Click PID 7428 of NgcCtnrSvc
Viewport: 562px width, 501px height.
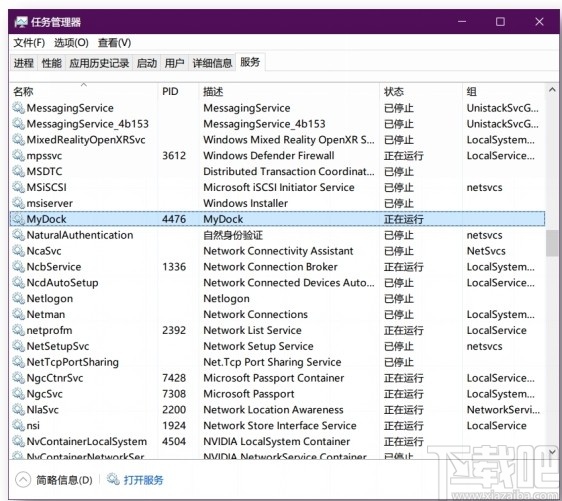[x=174, y=378]
